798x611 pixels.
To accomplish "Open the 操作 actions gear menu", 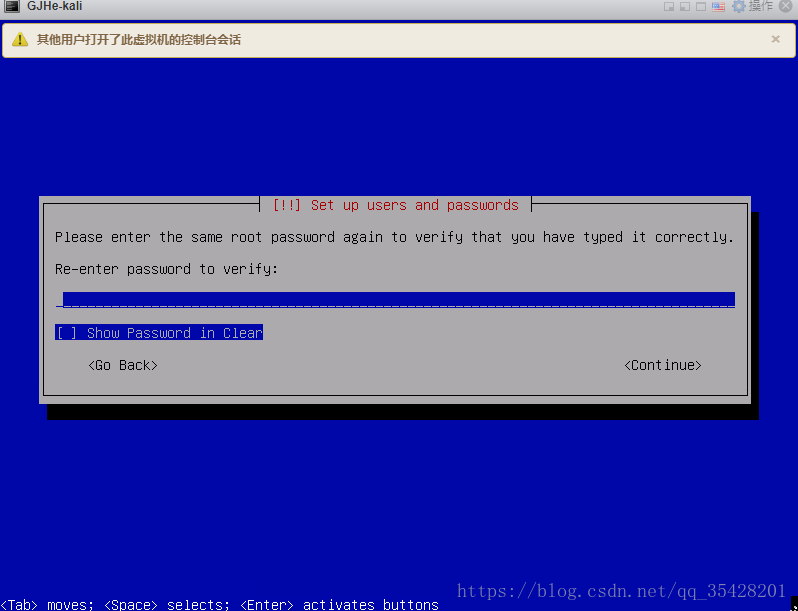I will [x=753, y=6].
